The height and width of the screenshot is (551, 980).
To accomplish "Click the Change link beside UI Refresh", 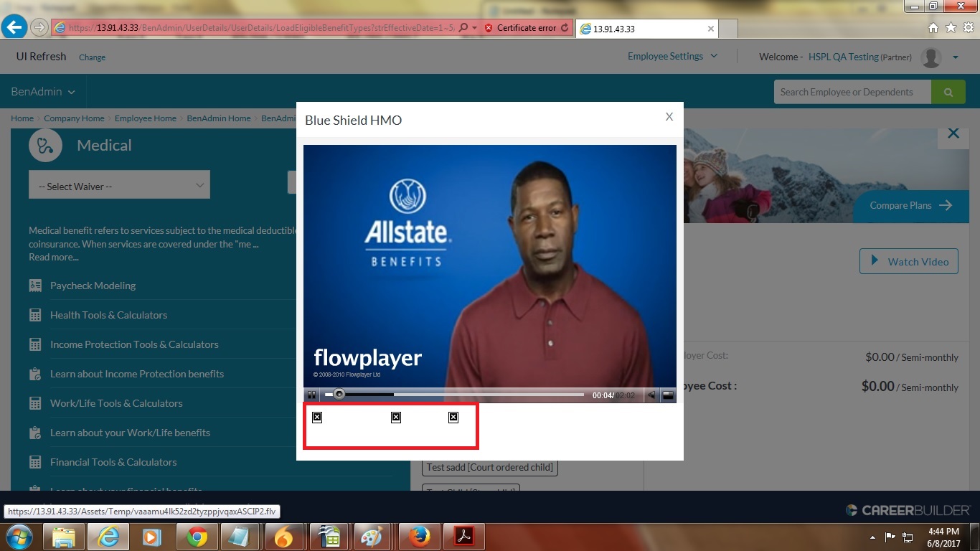I will [92, 57].
